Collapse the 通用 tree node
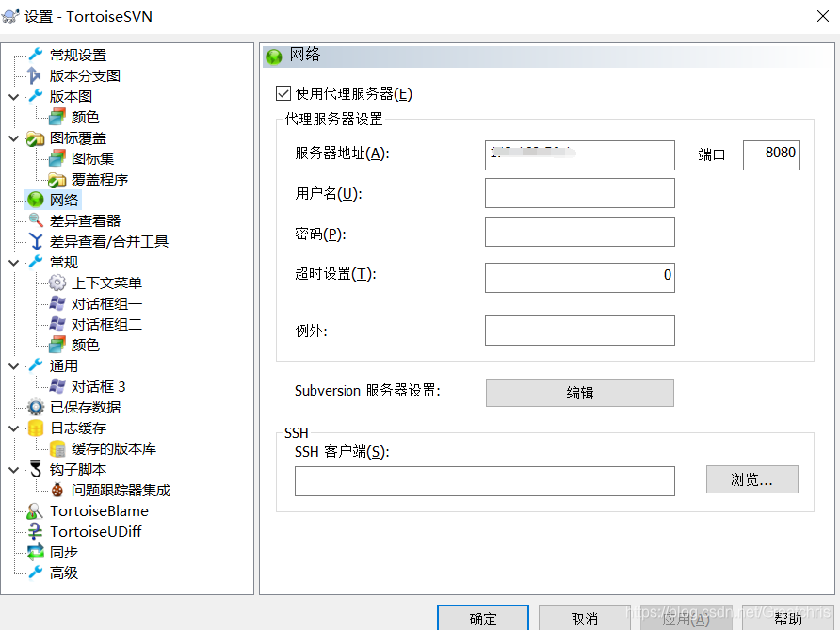The image size is (840, 630). point(14,366)
